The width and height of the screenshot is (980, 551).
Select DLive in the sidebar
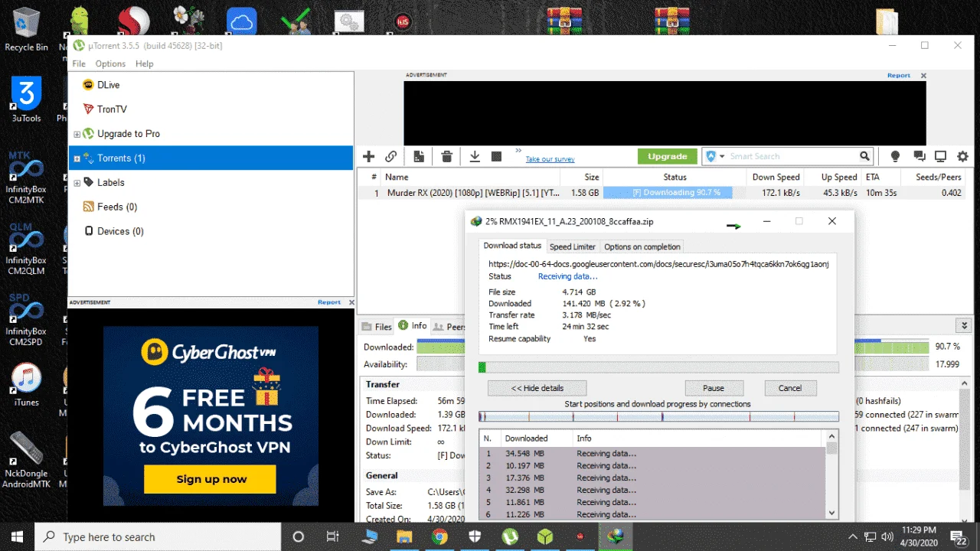pyautogui.click(x=108, y=85)
